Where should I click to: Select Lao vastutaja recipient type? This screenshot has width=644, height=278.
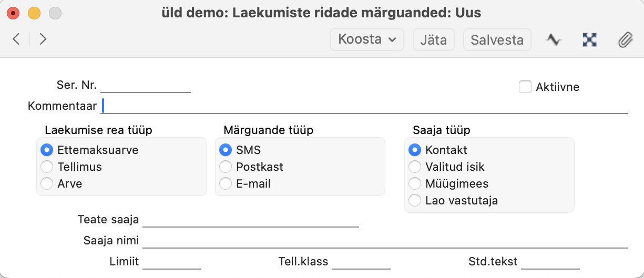click(415, 201)
